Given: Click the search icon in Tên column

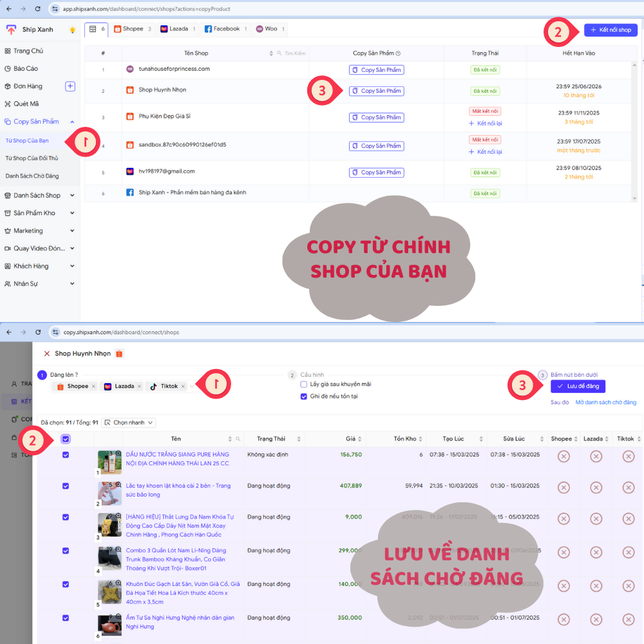Looking at the screenshot, I should point(238,439).
